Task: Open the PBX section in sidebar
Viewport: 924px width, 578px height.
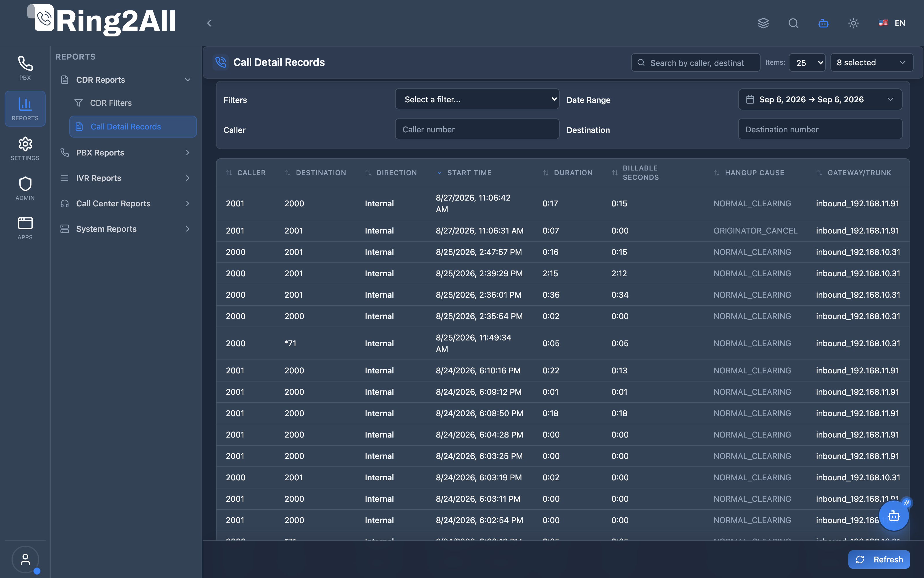Action: point(25,68)
